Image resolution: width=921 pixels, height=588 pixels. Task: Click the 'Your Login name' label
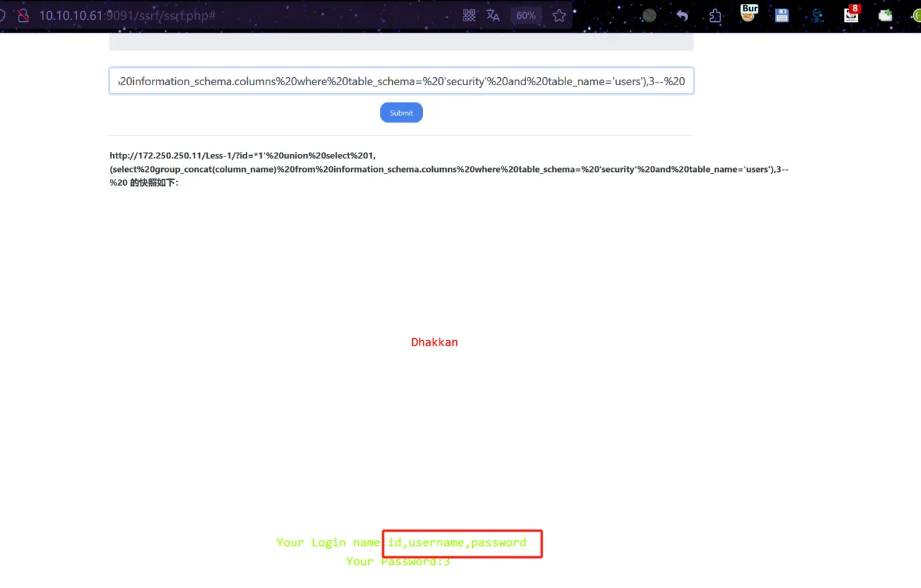[328, 543]
